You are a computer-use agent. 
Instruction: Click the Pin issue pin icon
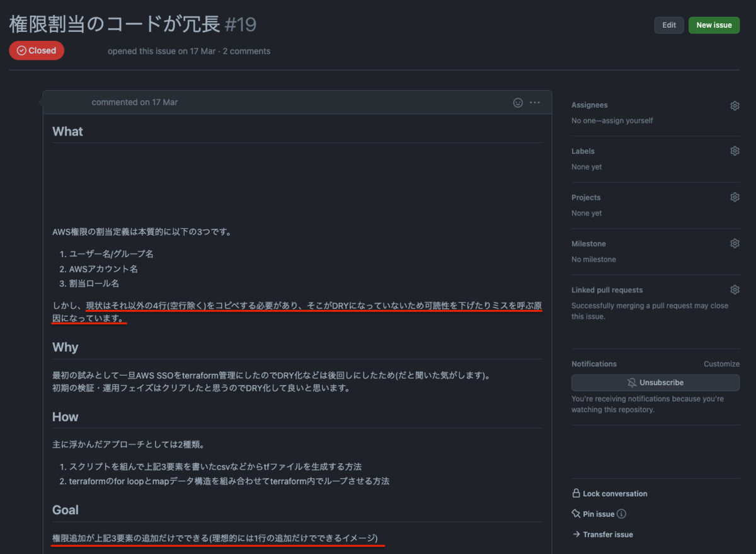point(575,514)
